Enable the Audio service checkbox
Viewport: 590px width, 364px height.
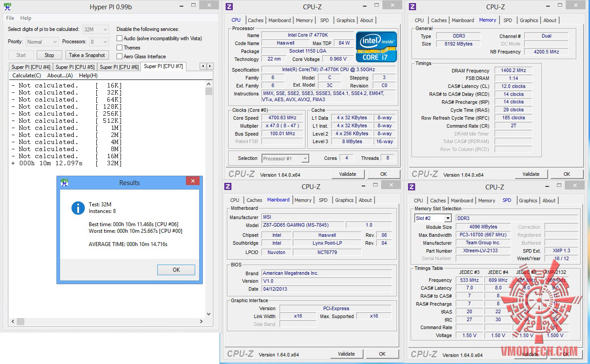(x=119, y=38)
